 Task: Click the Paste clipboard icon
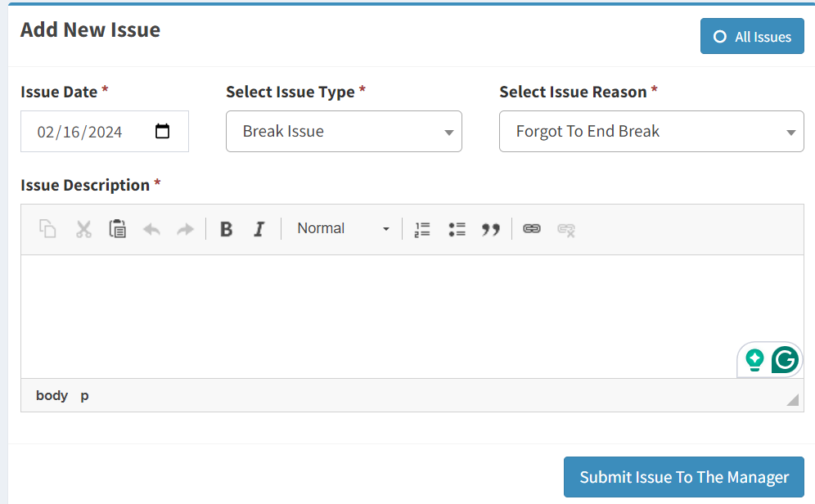118,229
